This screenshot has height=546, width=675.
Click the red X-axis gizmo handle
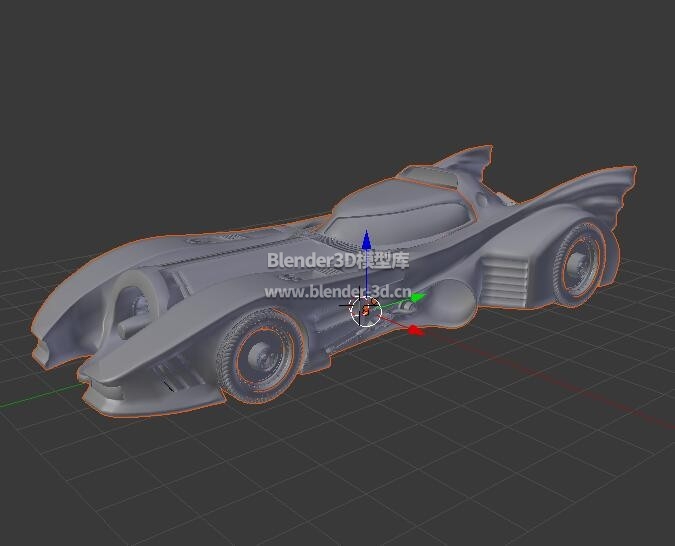[x=415, y=330]
